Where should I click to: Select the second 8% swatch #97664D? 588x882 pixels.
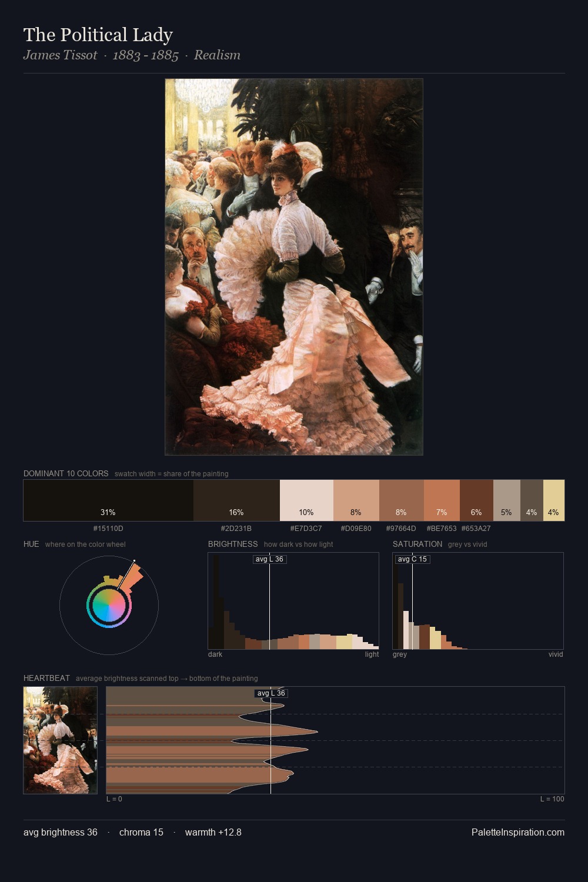pyautogui.click(x=402, y=500)
